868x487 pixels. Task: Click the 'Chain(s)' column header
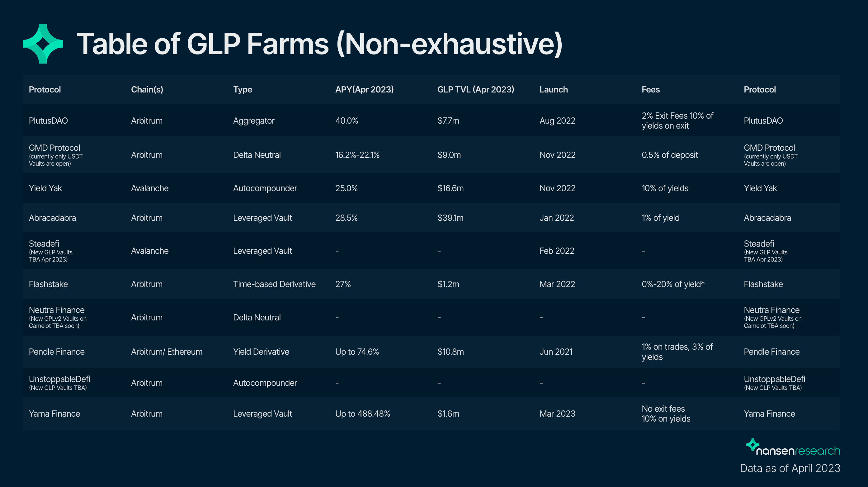pyautogui.click(x=147, y=90)
